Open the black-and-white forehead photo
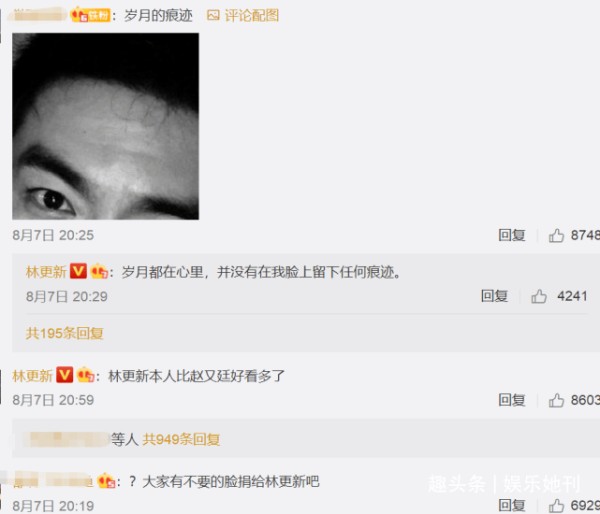 106,126
